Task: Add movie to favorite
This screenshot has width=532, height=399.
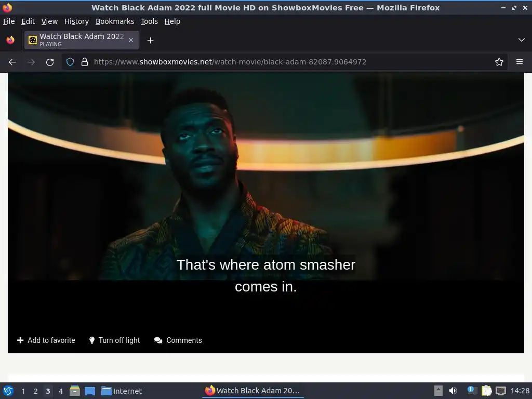Action: tap(46, 340)
